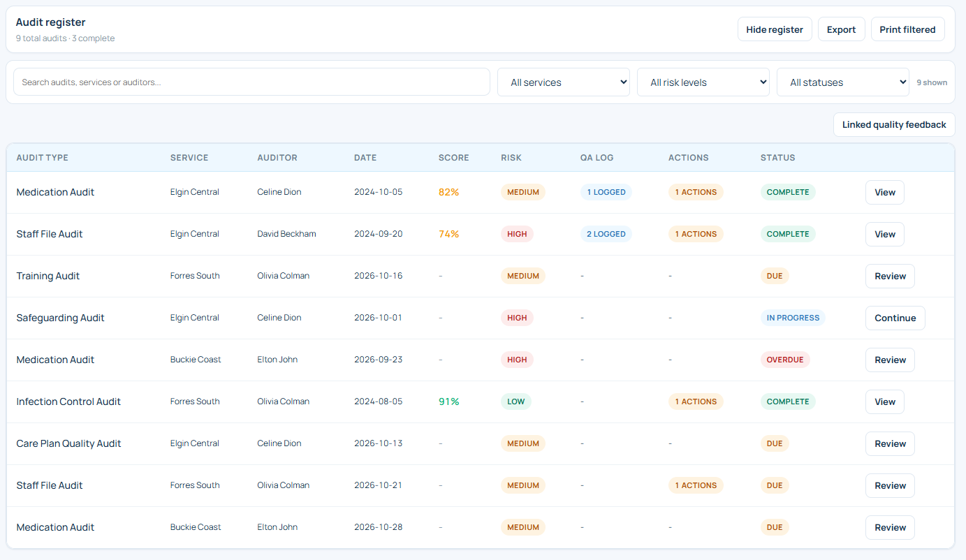This screenshot has height=560, width=966.
Task: Open 1 ACTIONS badge on 2026-10-21 row
Action: tap(696, 485)
